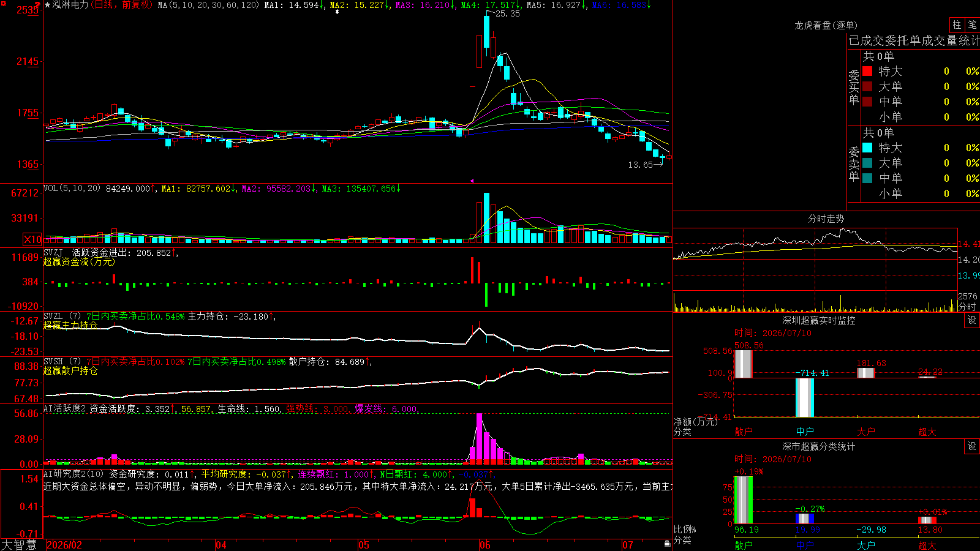Switch to 笔 tick view
Viewport: 980px width, 551px height.
coord(973,24)
